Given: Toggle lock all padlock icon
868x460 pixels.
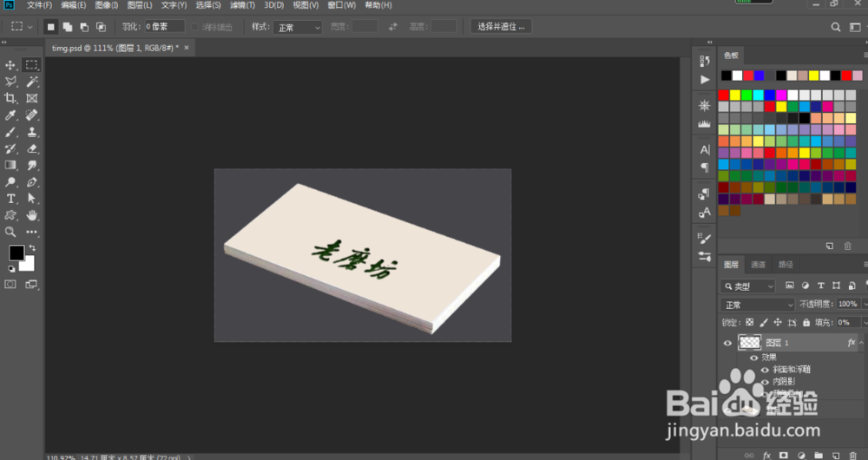Looking at the screenshot, I should point(806,322).
